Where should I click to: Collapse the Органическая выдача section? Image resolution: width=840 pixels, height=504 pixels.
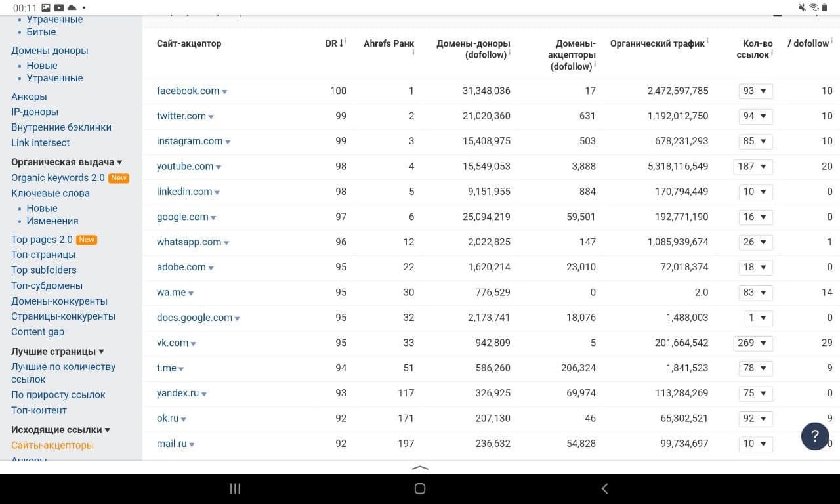pyautogui.click(x=67, y=162)
